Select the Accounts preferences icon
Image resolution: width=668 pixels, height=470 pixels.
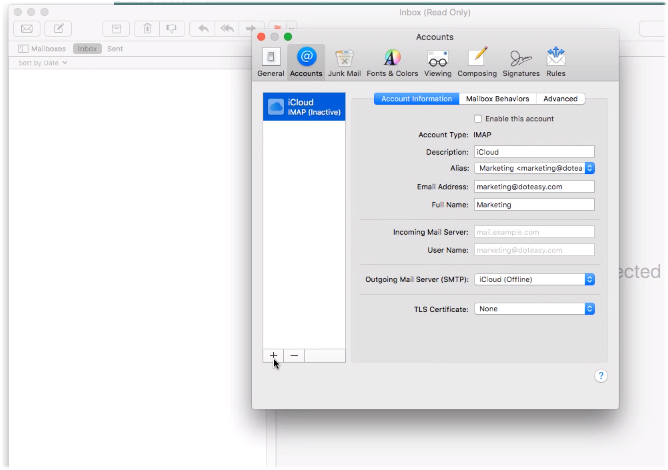pyautogui.click(x=306, y=62)
